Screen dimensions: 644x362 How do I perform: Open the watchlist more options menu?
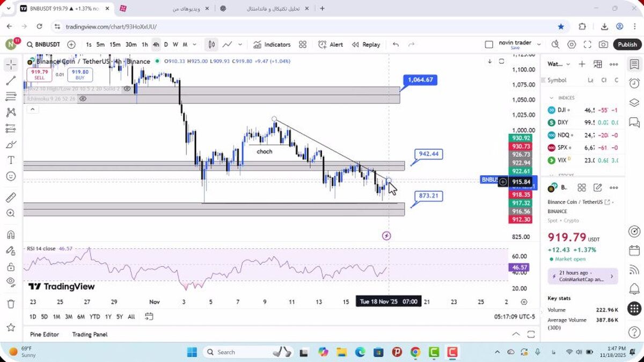tap(614, 64)
